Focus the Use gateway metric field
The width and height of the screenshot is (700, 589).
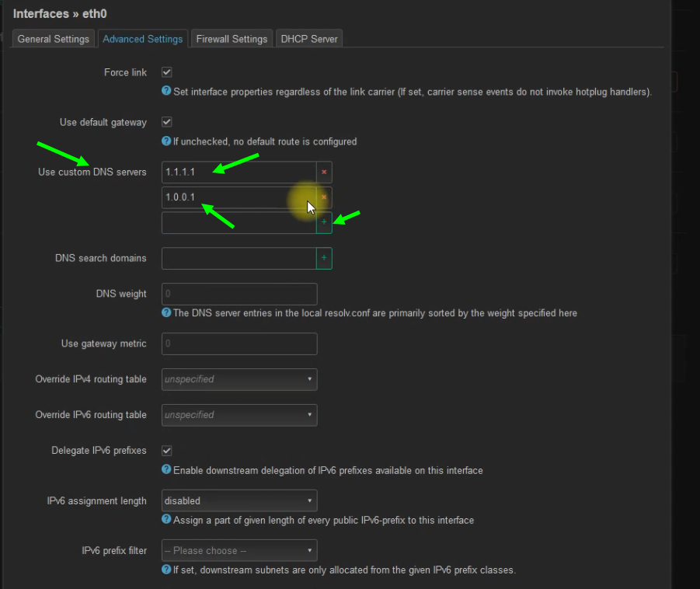coord(239,344)
